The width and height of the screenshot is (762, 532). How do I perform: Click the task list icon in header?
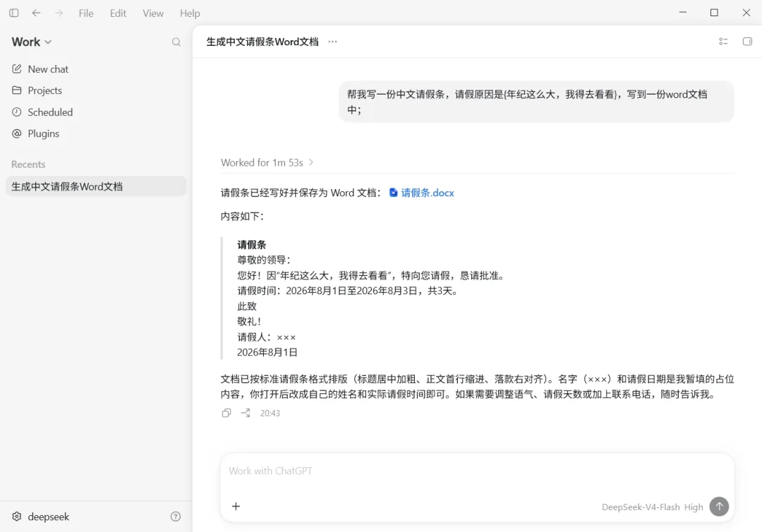723,42
